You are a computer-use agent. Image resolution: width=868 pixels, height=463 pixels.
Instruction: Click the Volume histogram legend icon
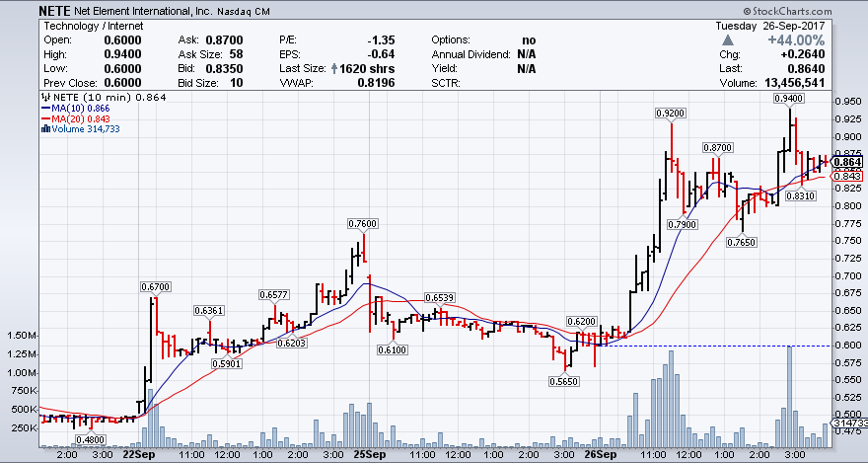click(x=43, y=129)
